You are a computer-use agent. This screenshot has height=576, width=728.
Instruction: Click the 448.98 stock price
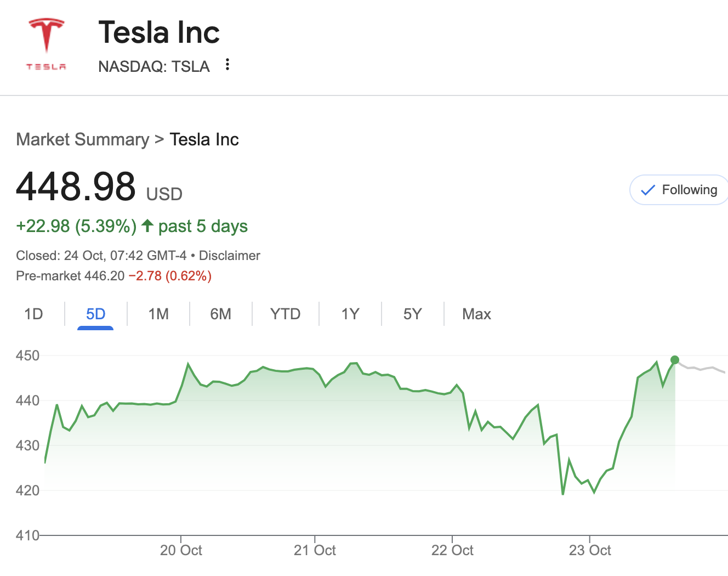point(76,187)
